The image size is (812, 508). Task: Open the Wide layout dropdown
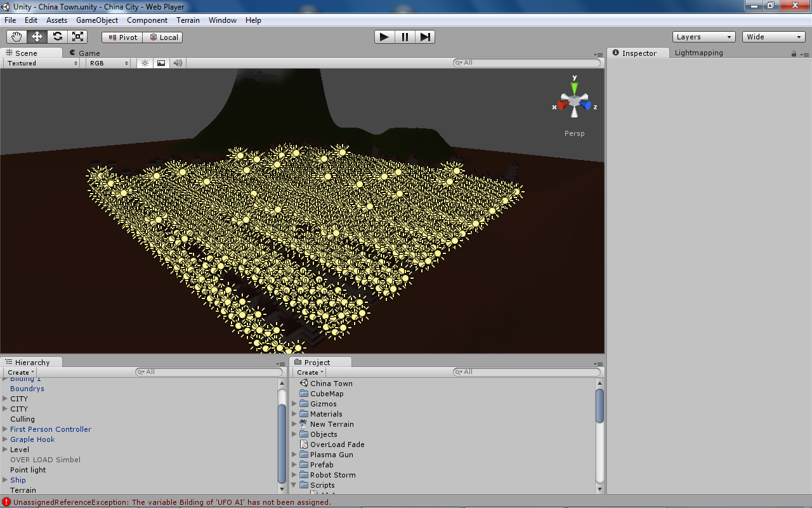774,37
